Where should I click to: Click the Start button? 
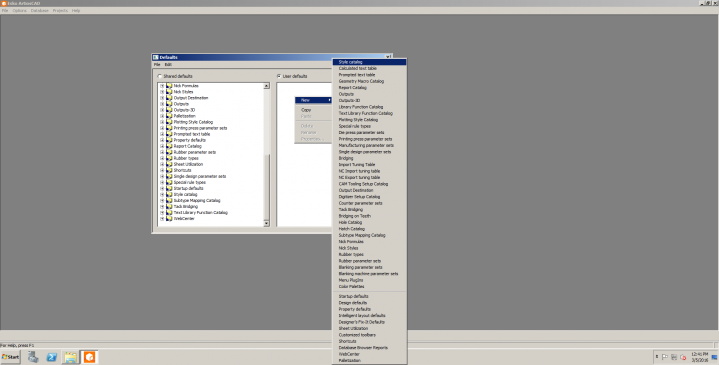click(x=11, y=357)
